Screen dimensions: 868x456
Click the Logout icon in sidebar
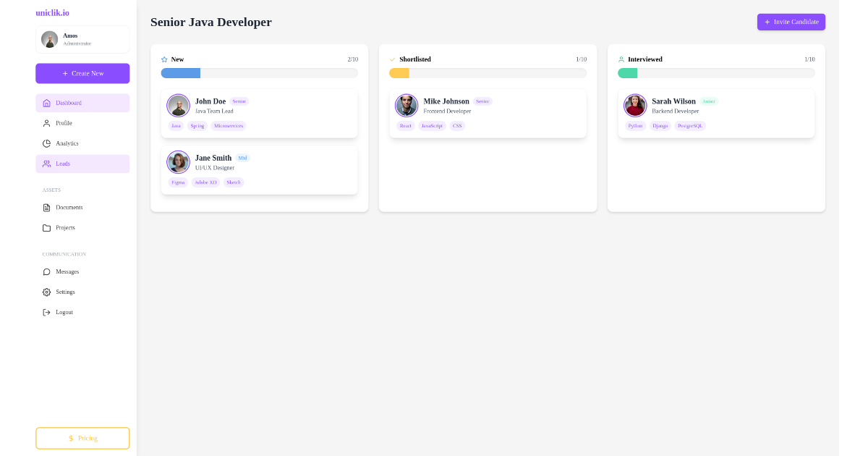pyautogui.click(x=46, y=312)
